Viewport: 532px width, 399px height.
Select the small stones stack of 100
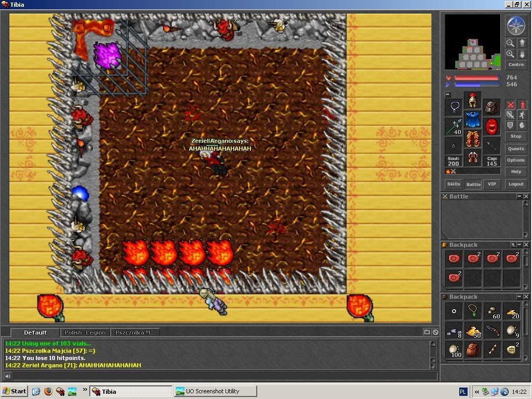[454, 350]
